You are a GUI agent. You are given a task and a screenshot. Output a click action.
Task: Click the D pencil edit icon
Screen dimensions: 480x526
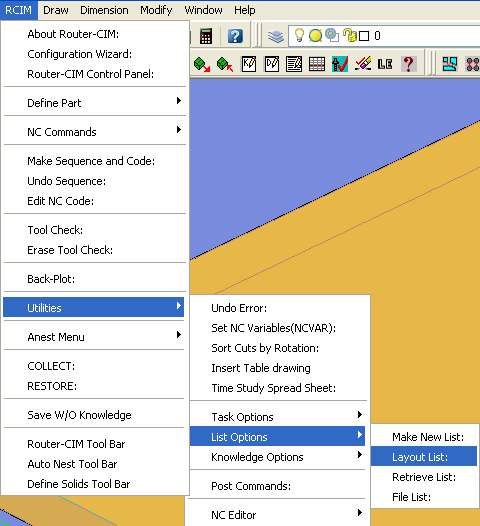pos(272,64)
